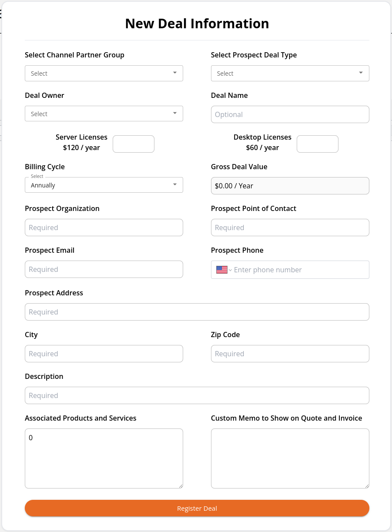This screenshot has height=532, width=392.
Task: Focus the Desktop Licenses quantity box
Action: (318, 144)
